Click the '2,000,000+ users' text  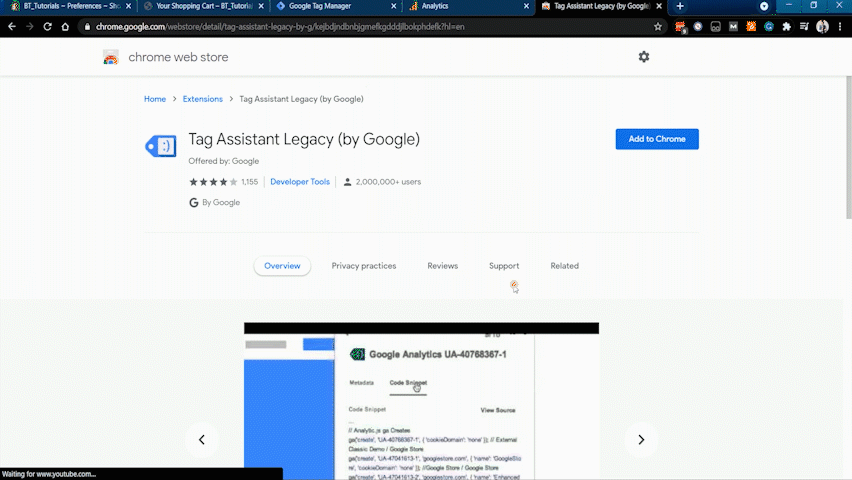(389, 182)
